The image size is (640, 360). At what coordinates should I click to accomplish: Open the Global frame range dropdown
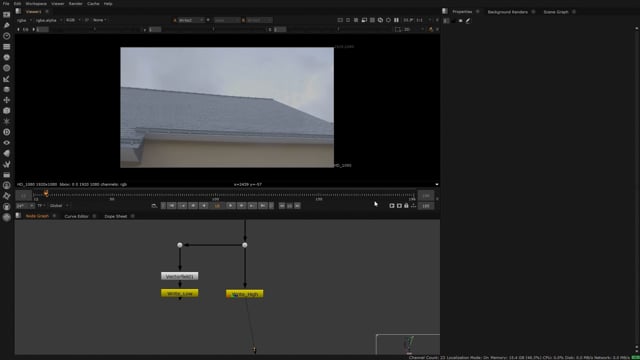[59, 206]
